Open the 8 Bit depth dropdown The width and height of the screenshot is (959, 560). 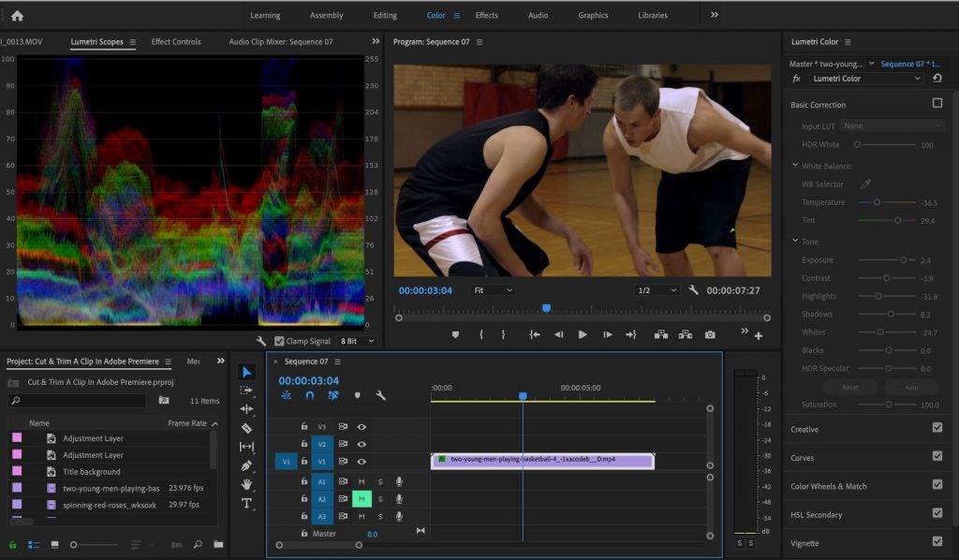357,341
